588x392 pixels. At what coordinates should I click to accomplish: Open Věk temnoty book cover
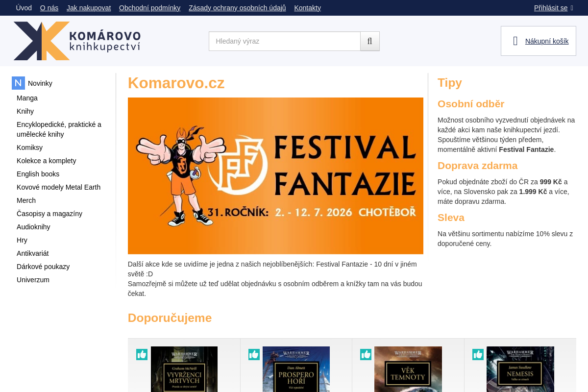click(x=408, y=369)
